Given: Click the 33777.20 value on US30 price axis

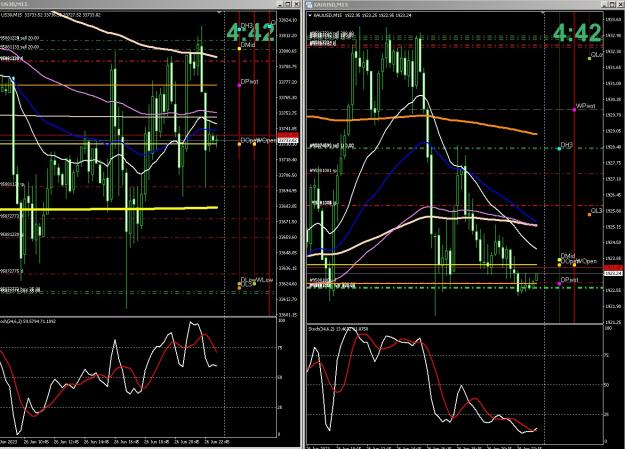Looking at the screenshot, I should 287,82.
